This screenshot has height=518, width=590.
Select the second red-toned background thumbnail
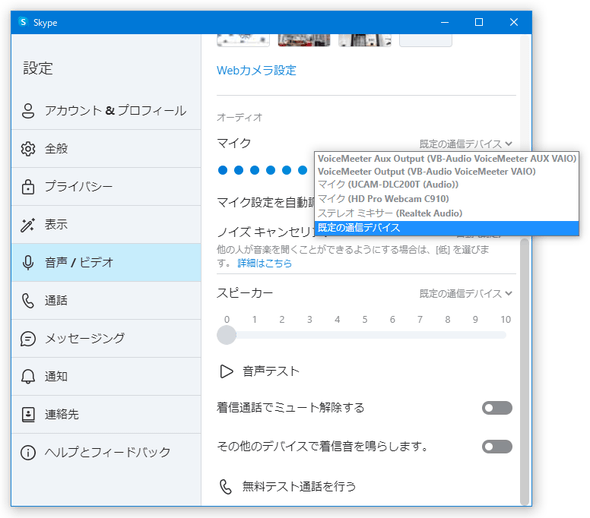[304, 40]
